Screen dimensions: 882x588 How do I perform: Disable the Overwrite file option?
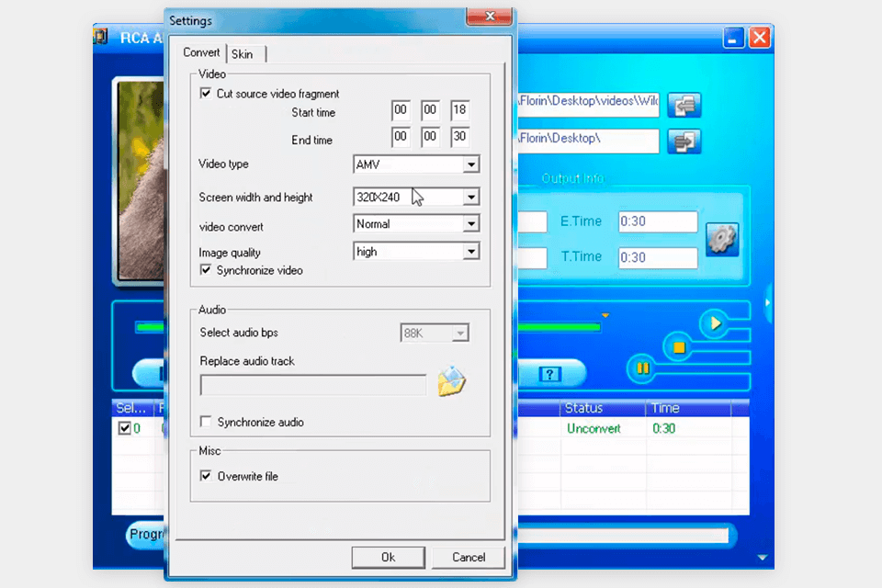point(207,476)
